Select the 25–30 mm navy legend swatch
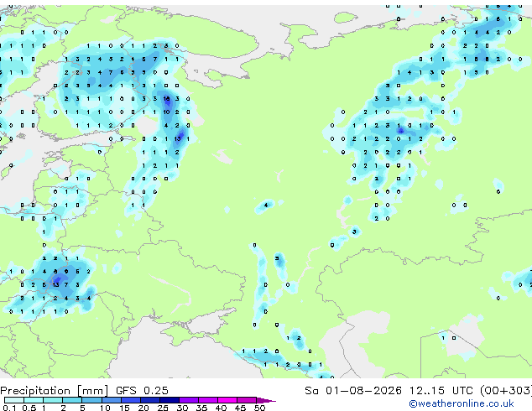The height and width of the screenshot is (411, 532). point(169,400)
